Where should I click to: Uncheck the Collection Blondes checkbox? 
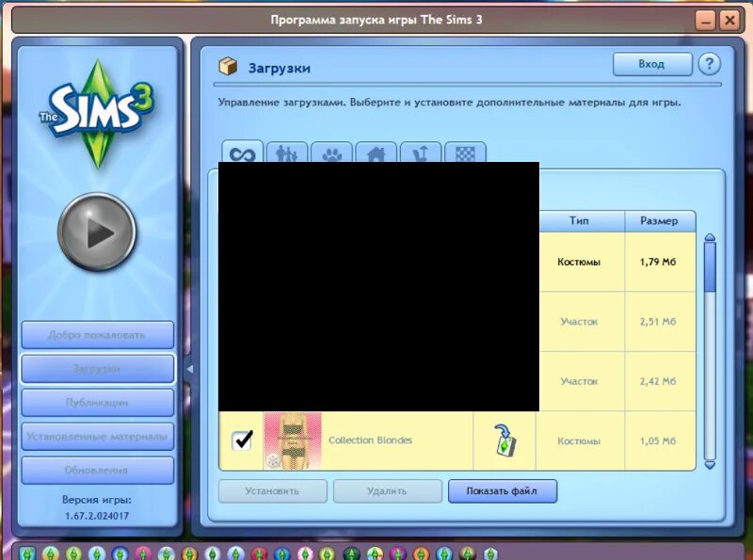pos(242,440)
